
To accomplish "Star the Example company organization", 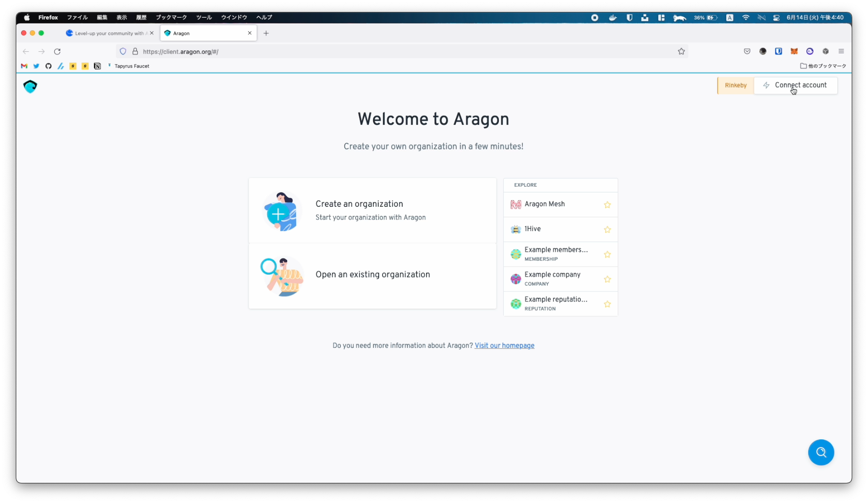I will coord(607,279).
